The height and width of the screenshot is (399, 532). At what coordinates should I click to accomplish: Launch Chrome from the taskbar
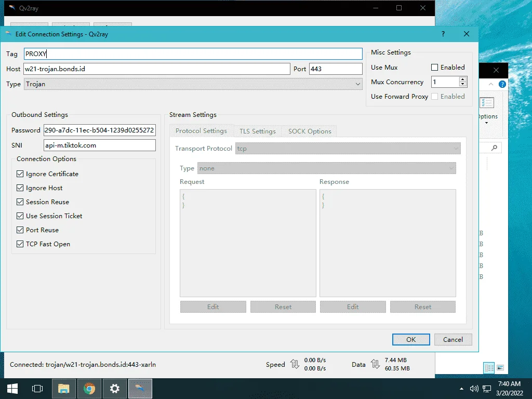pyautogui.click(x=89, y=389)
